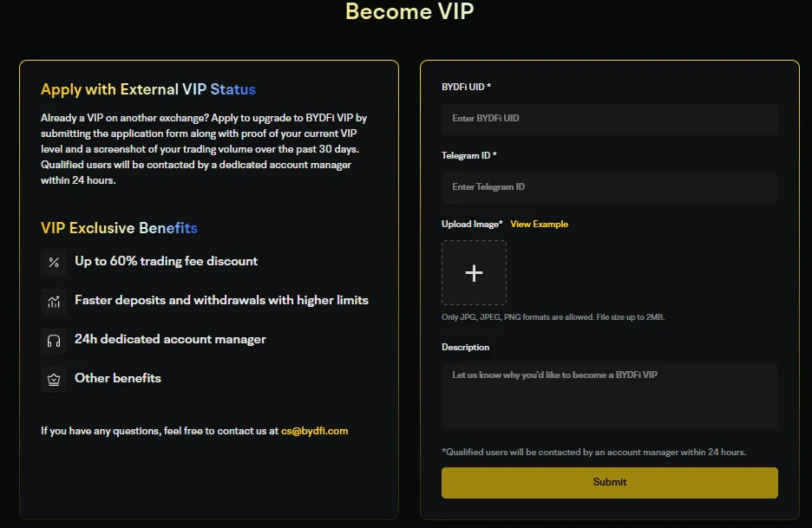Click the VIP Exclusive Benefits heading
The width and height of the screenshot is (812, 528).
pyautogui.click(x=119, y=228)
